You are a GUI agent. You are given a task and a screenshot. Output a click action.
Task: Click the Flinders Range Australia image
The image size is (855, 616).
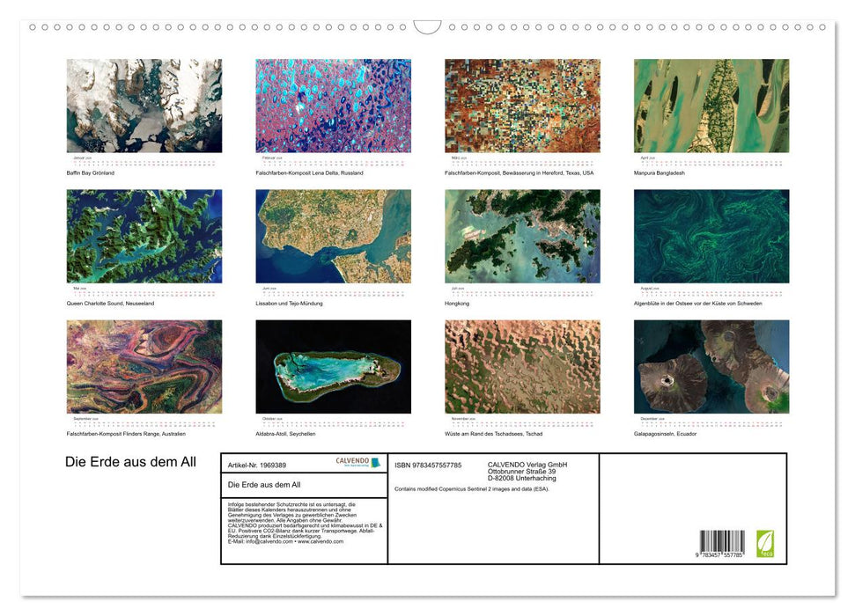click(144, 367)
